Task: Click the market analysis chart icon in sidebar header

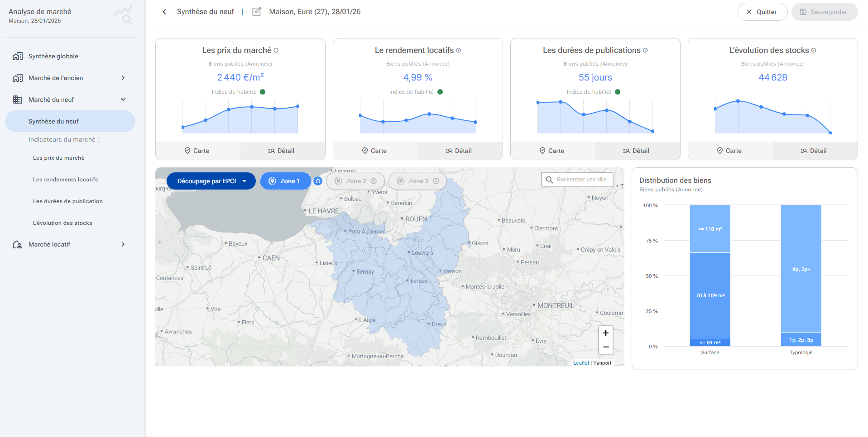Action: coord(123,15)
